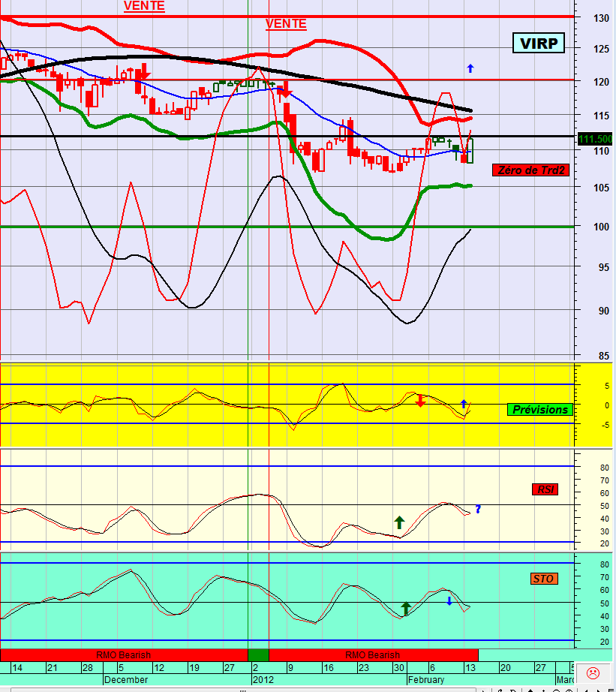The image size is (616, 692).
Task: Select the green up arrow in the RSI pane
Action: [399, 522]
